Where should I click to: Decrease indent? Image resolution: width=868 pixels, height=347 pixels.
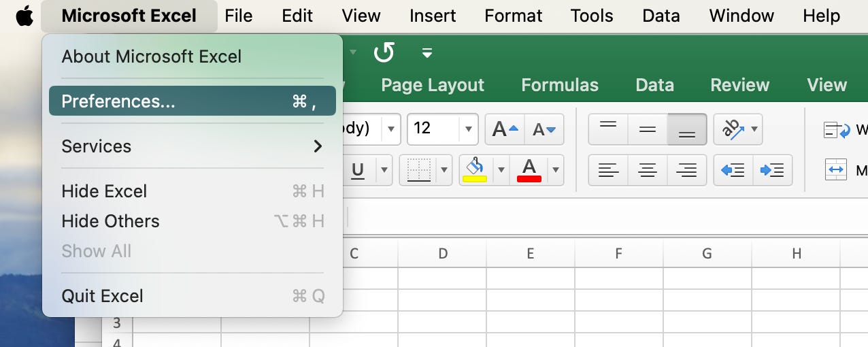click(733, 170)
